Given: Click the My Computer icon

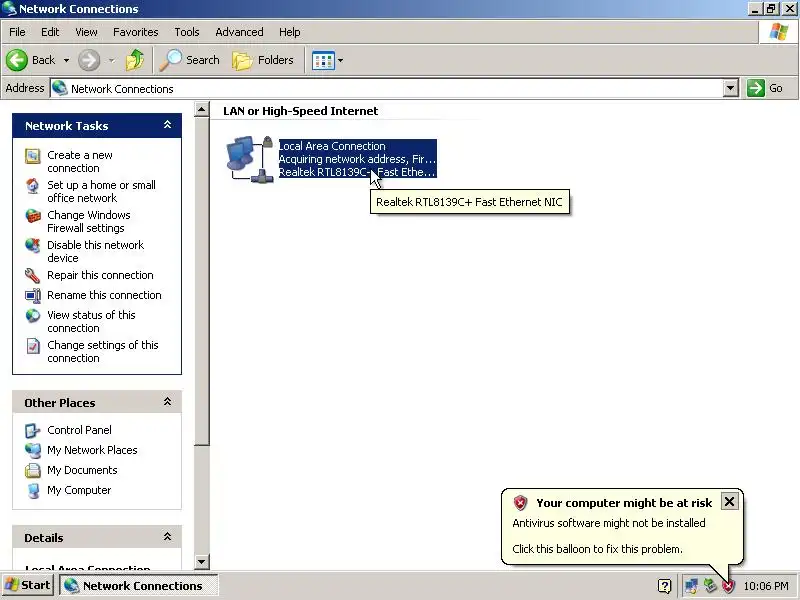Looking at the screenshot, I should click(33, 490).
